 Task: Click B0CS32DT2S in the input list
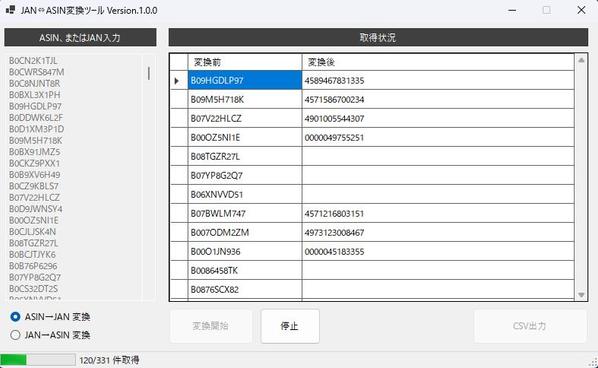pyautogui.click(x=34, y=289)
